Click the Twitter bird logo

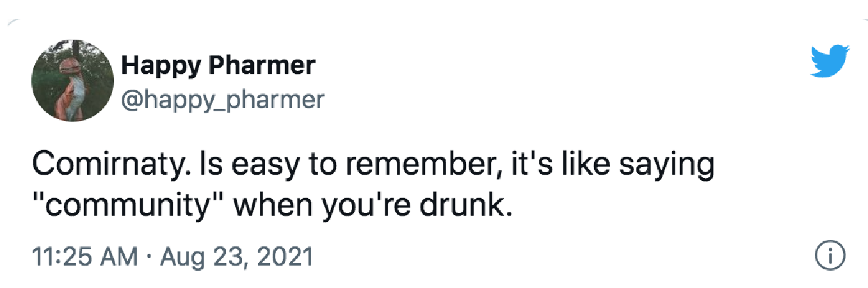point(830,61)
